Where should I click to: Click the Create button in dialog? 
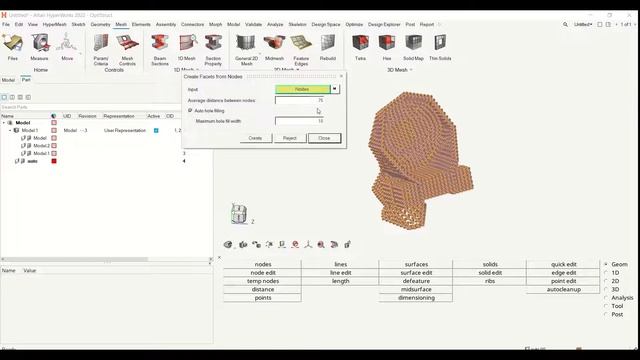tap(255, 138)
